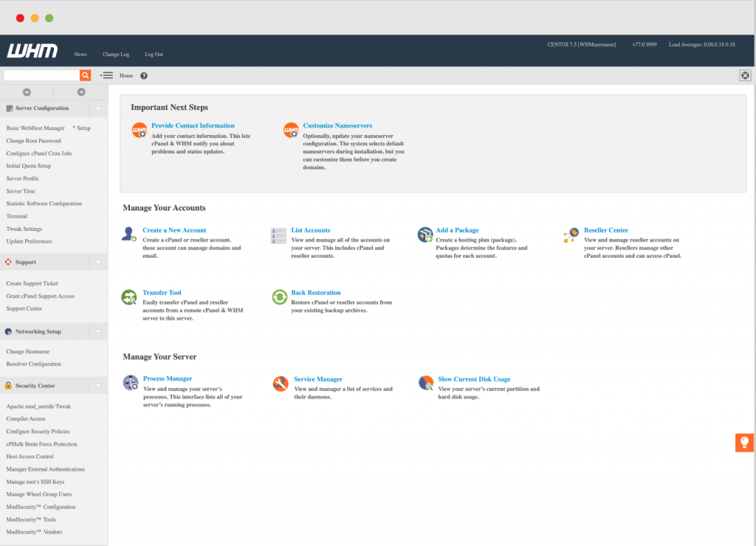Click the Reseller Center icon
Screen dimensions: 756x546
tap(574, 234)
